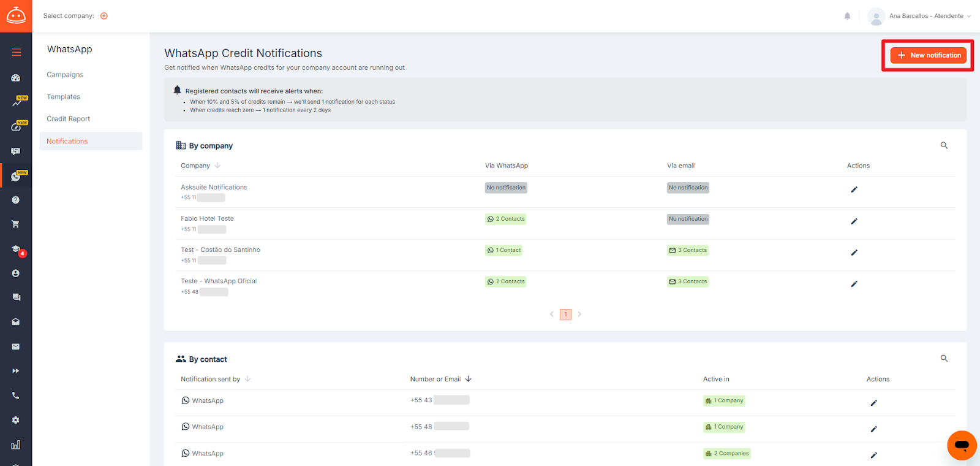Viewport: 980px width, 466px height.
Task: Open the Campaigns menu item
Action: click(x=65, y=75)
